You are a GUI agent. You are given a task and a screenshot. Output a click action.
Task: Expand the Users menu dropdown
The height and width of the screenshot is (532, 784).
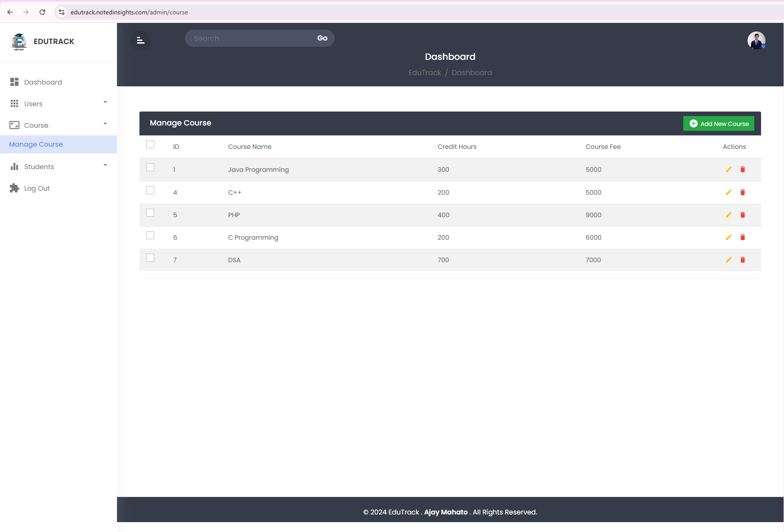pos(105,103)
